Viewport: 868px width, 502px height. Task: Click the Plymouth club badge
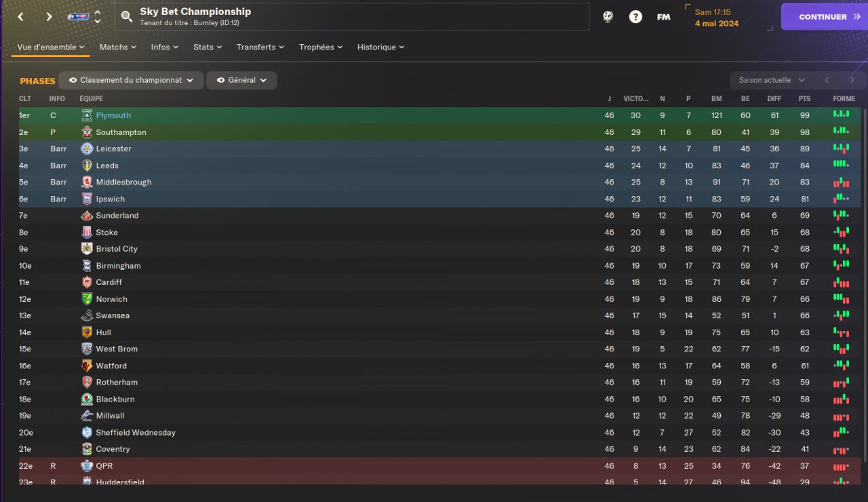coord(87,115)
